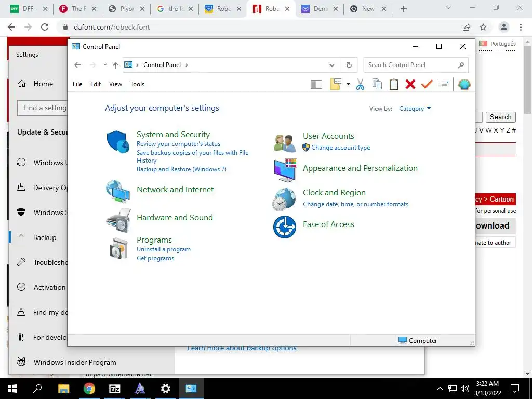Click Get programs link
Viewport: 532px width, 399px height.
point(155,258)
